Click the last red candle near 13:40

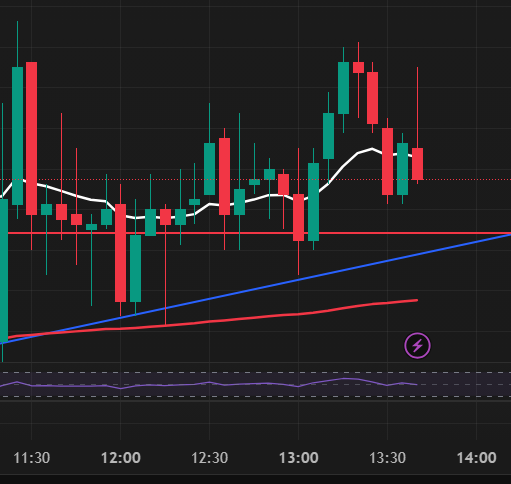pyautogui.click(x=417, y=164)
